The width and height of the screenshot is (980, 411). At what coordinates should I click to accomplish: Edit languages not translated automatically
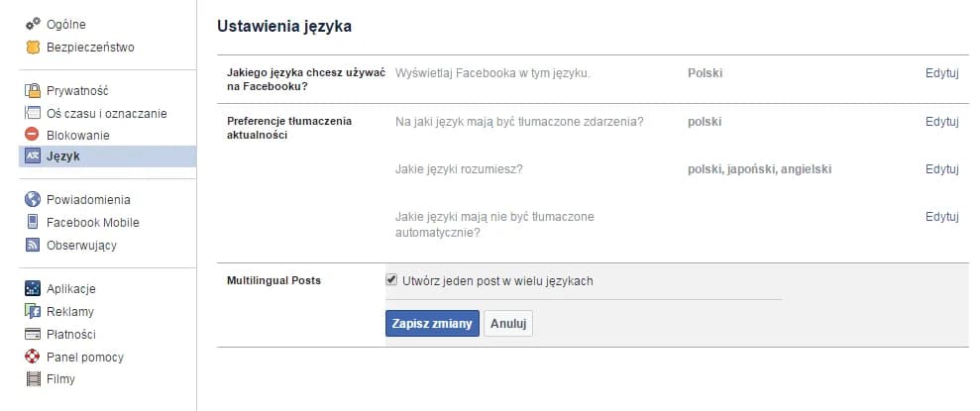(x=941, y=216)
